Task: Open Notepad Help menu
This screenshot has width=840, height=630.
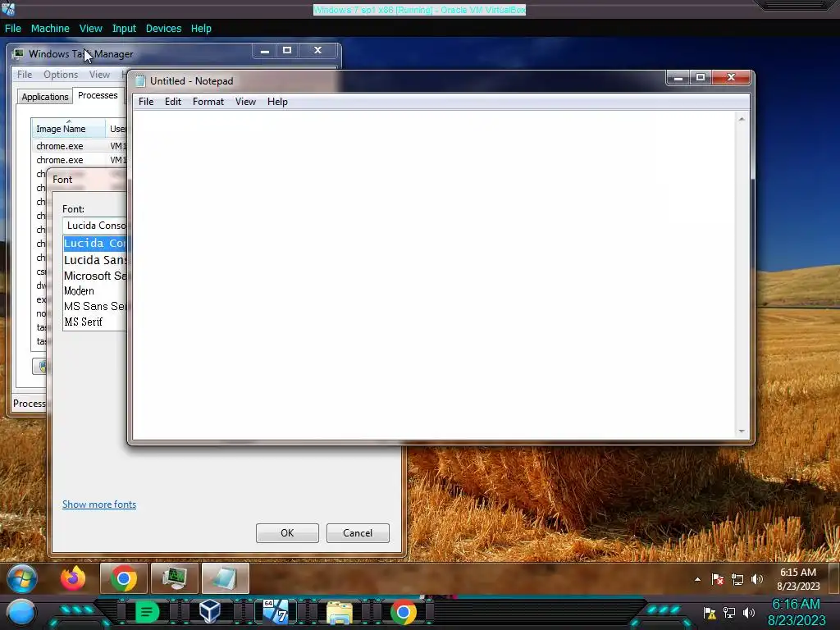Action: pyautogui.click(x=277, y=102)
